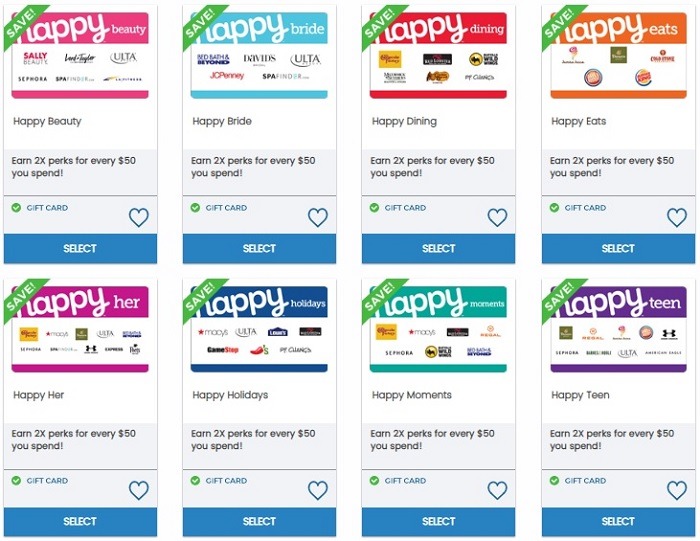The width and height of the screenshot is (700, 541).
Task: Favorite the Happy Moments card with heart icon
Action: click(497, 490)
